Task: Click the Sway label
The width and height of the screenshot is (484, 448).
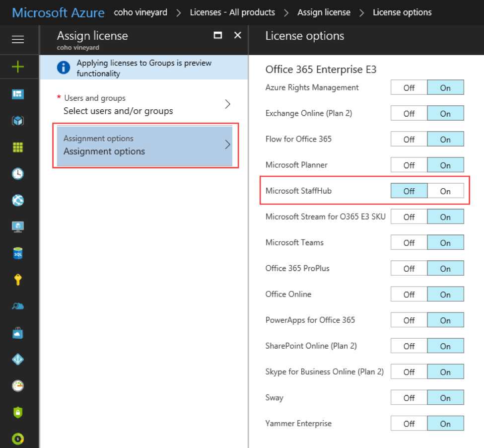Action: 275,398
